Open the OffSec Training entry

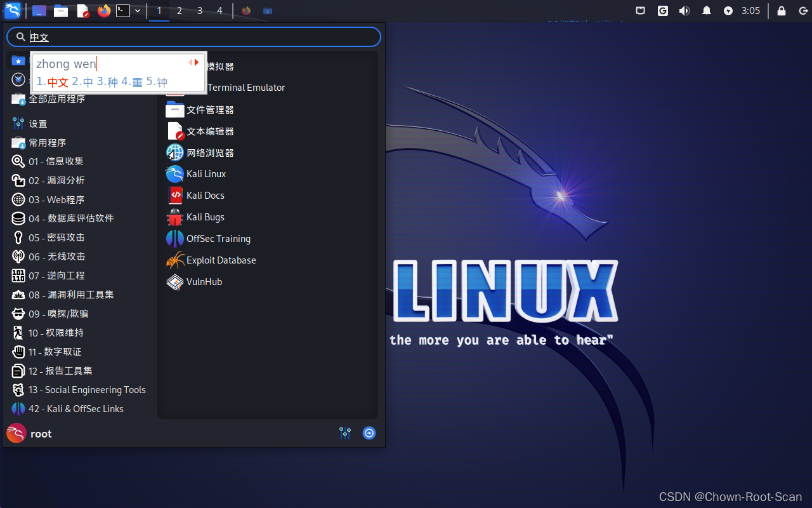268,239
